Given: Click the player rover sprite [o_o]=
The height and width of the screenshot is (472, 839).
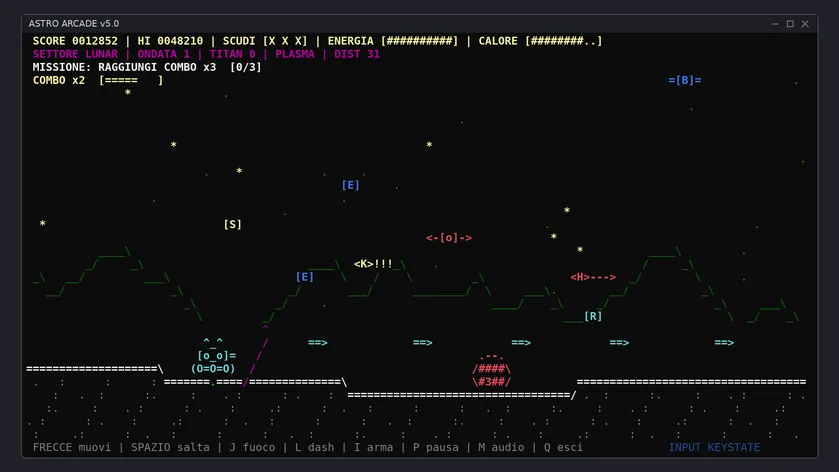Looking at the screenshot, I should pos(213,355).
